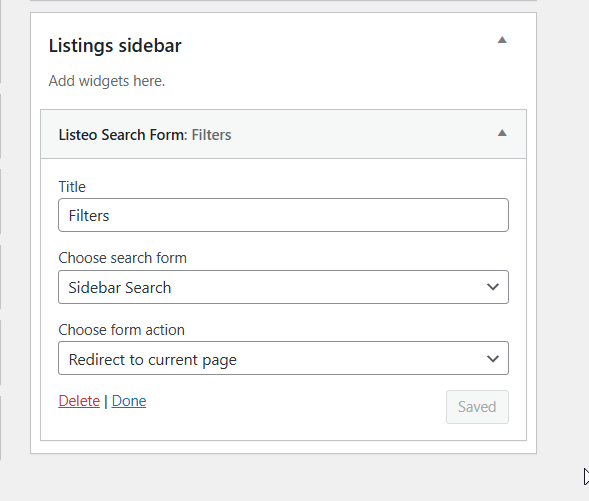Click the Listings sidebar heading

(x=115, y=45)
